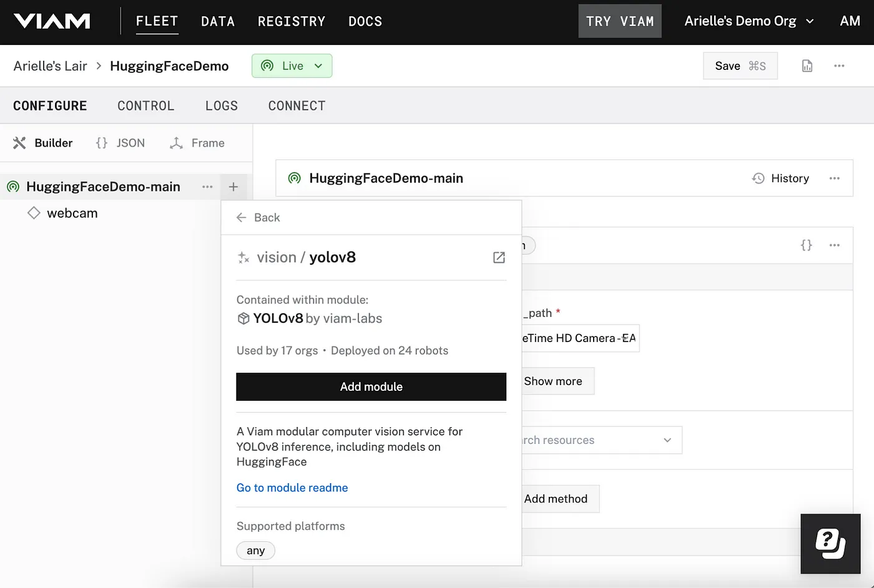The image size is (874, 588).
Task: Open the AM user account menu
Action: 850,21
